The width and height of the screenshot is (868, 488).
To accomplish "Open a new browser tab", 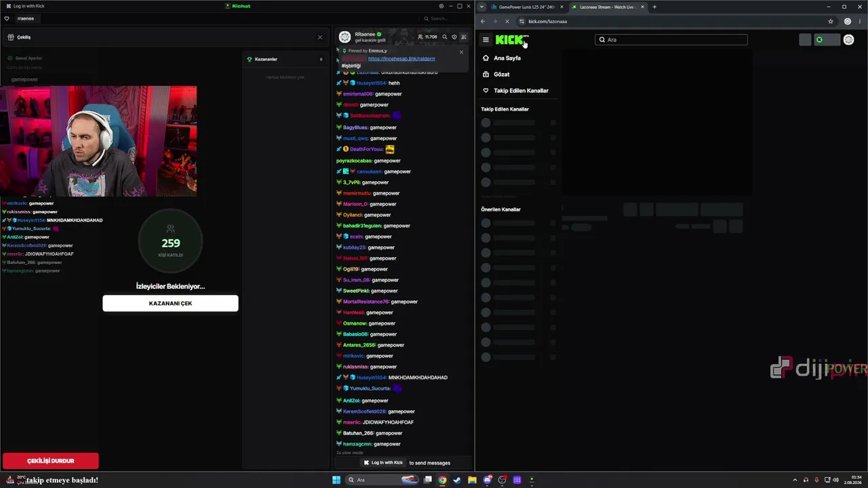I will [654, 7].
